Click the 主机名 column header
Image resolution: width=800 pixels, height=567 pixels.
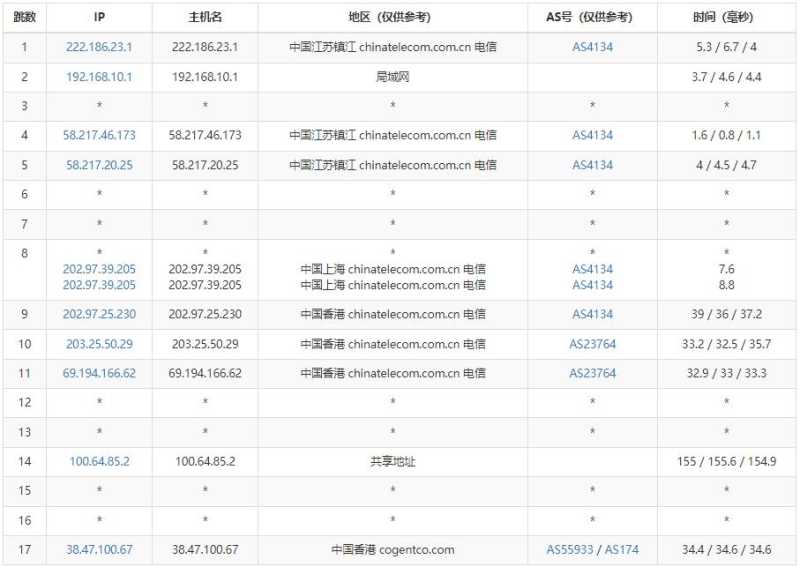205,17
